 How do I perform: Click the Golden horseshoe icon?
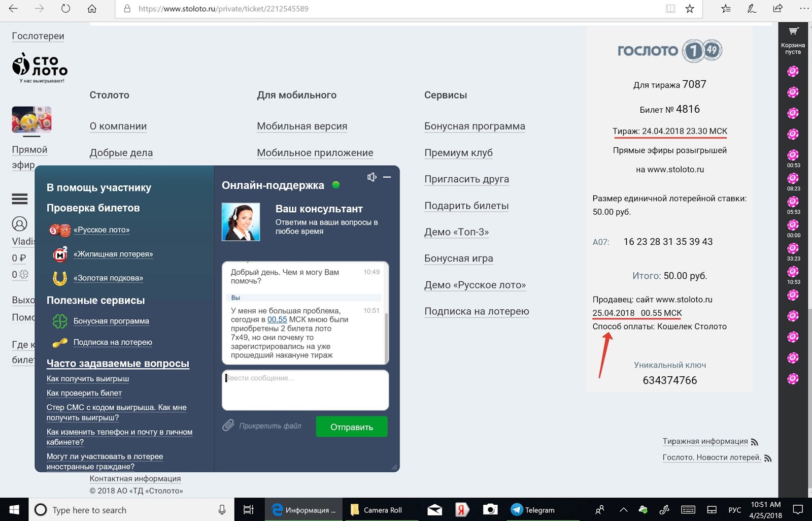60,278
